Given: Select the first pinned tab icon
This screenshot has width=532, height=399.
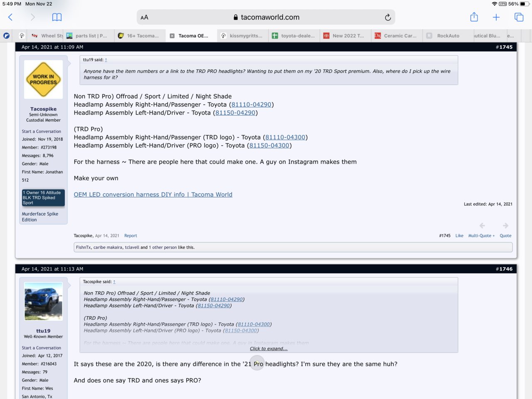Looking at the screenshot, I should [6, 36].
